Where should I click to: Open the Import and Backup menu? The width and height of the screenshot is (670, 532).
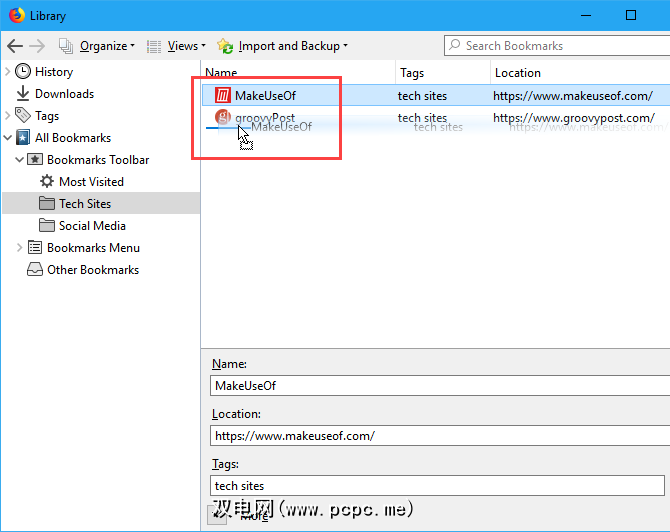click(x=282, y=46)
